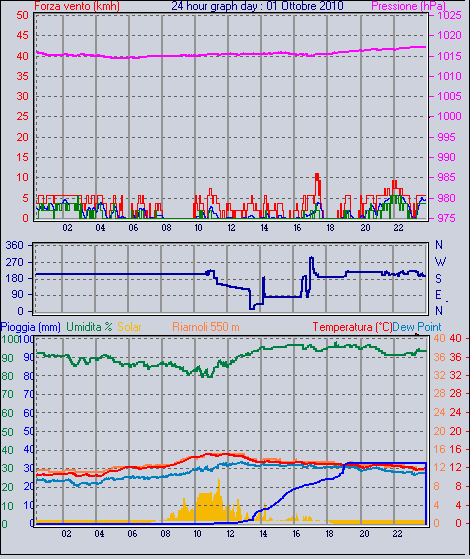Click the '12' hour tick on wind chart
Screen dimensions: 470x559
pyautogui.click(x=231, y=228)
